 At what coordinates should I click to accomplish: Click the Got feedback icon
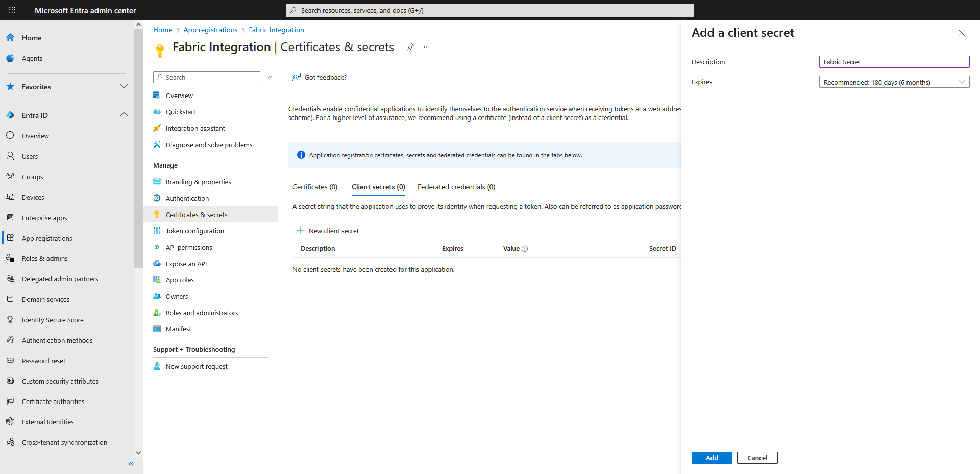(x=296, y=77)
